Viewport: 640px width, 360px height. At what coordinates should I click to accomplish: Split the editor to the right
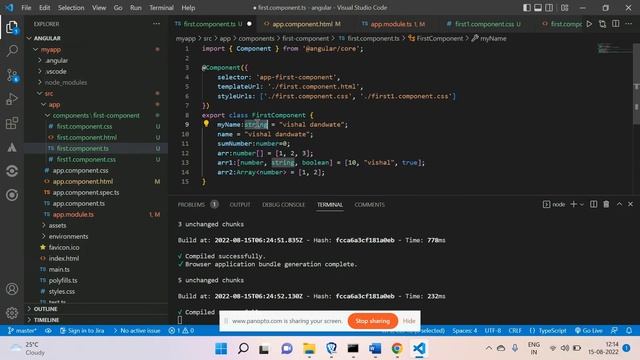coord(616,24)
